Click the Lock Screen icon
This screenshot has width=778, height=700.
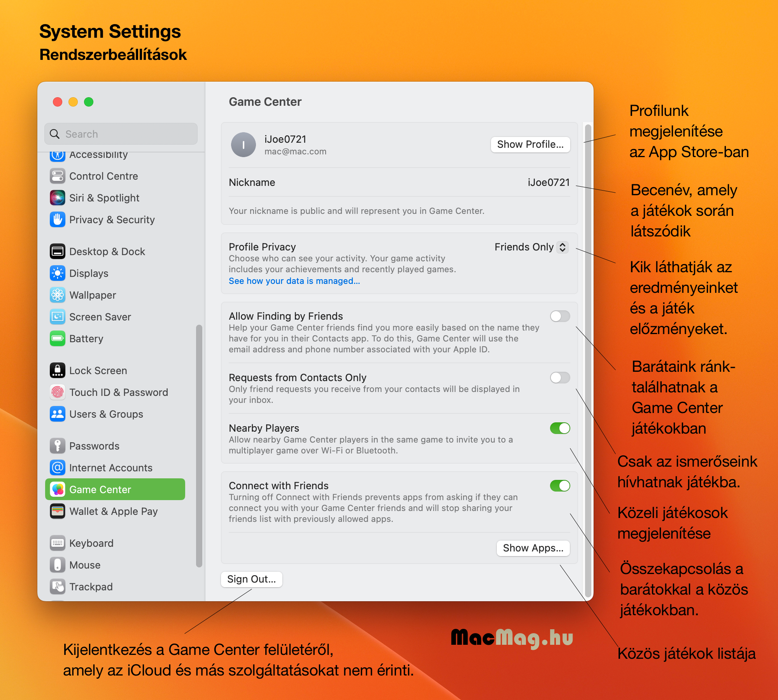coord(58,371)
